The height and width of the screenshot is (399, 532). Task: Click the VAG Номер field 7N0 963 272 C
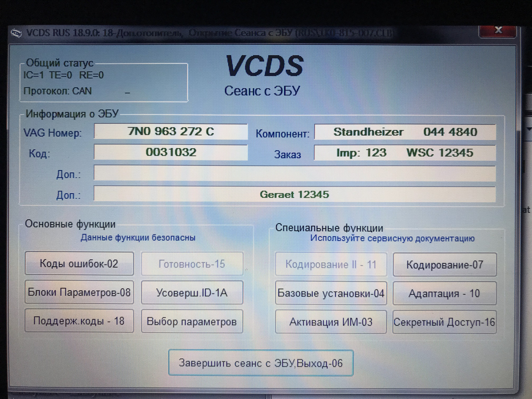click(x=171, y=132)
